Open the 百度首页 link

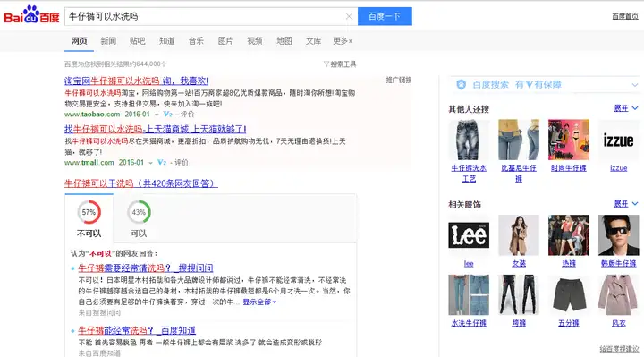625,16
